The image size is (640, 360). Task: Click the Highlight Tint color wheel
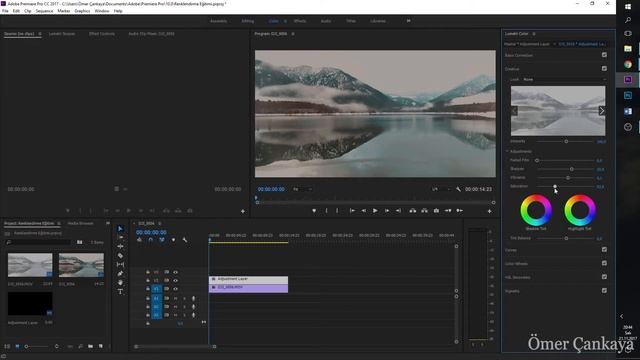click(x=580, y=210)
